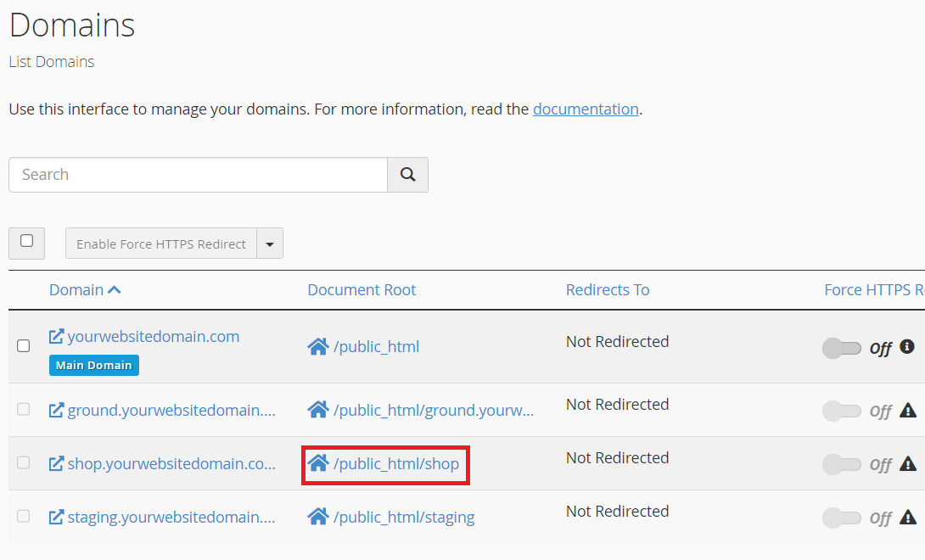Open the dropdown beside Enable Force HTTPS Redirect
Screen dimensions: 925x560
click(x=270, y=243)
